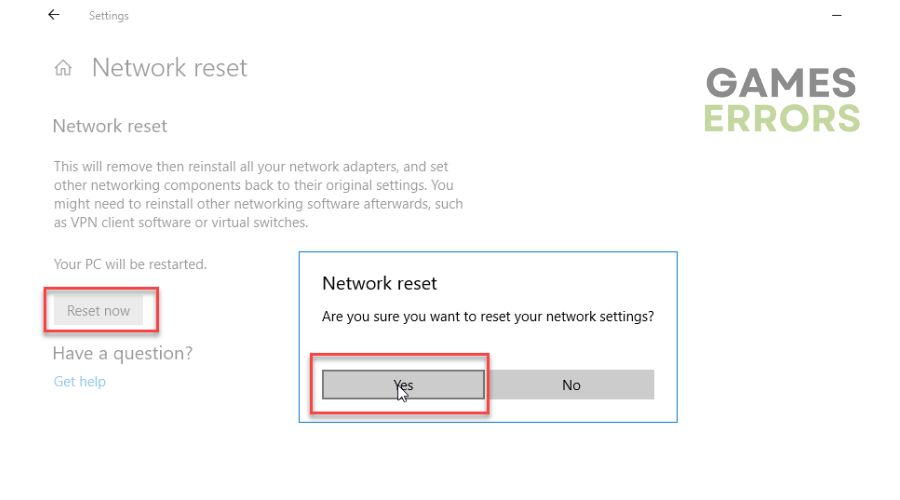Click the 'Have a question?' heading
900x500 pixels.
[122, 353]
